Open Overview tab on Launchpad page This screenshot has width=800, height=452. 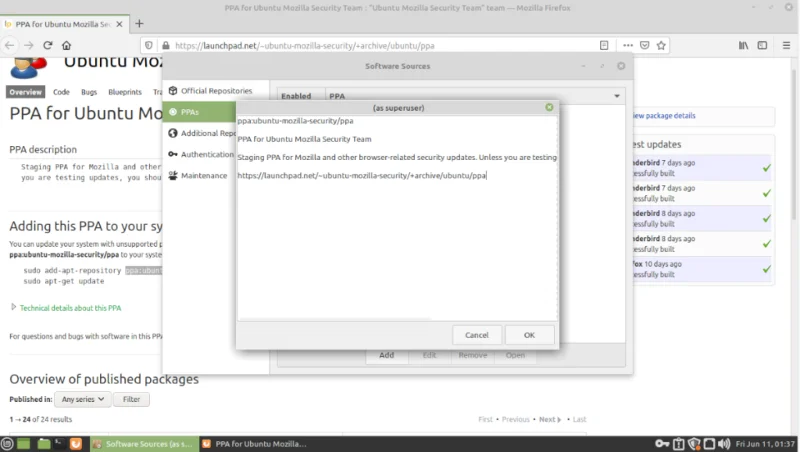(26, 92)
